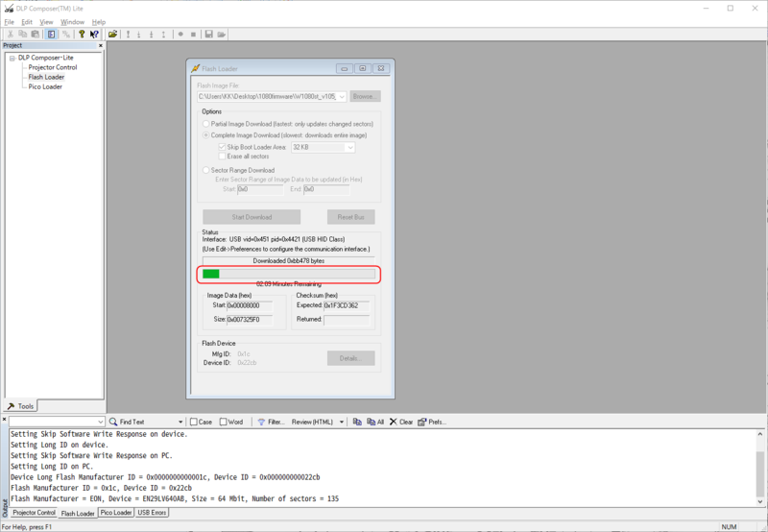Switch to the Projector Control output tab

(x=34, y=513)
